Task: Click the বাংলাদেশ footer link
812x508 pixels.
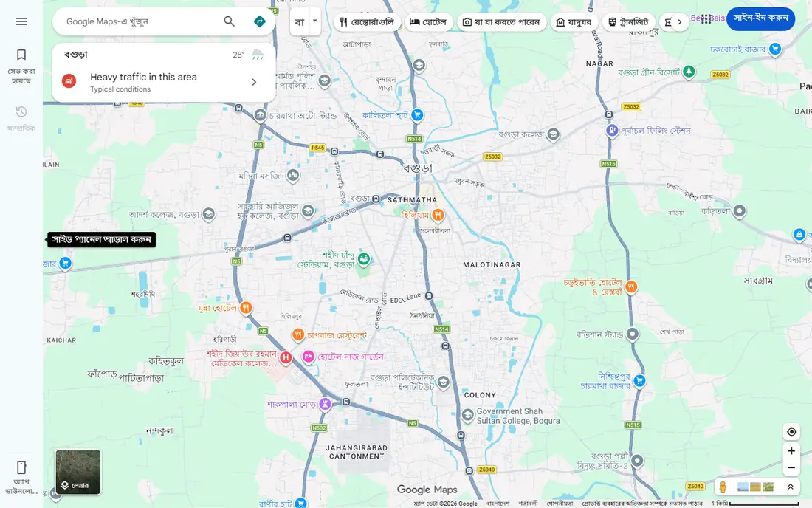Action: [x=498, y=504]
